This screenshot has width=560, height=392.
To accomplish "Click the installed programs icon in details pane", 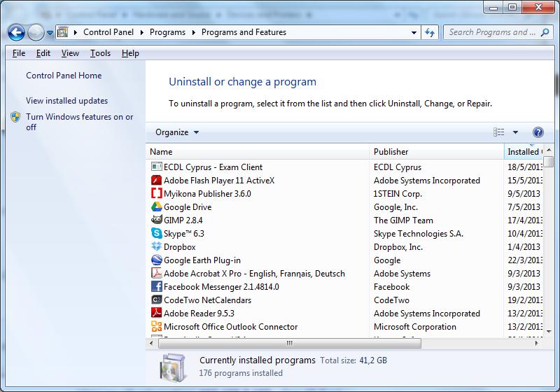I will [173, 367].
